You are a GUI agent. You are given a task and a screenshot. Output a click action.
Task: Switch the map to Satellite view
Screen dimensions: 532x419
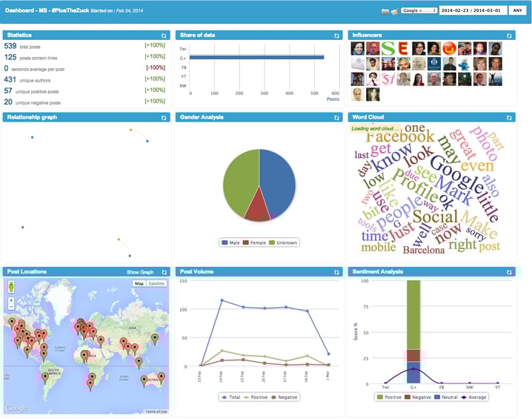click(x=156, y=283)
